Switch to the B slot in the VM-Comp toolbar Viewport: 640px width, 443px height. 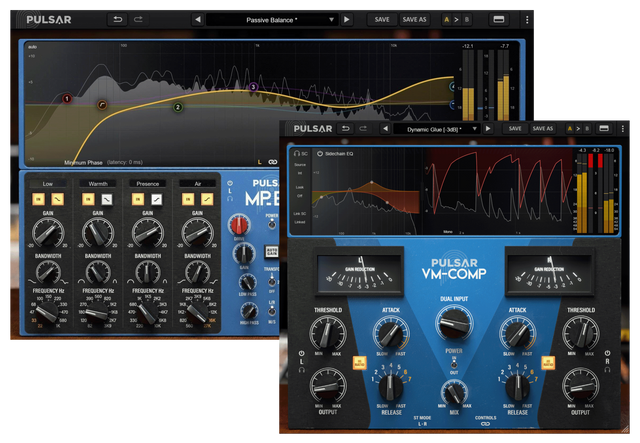(586, 128)
